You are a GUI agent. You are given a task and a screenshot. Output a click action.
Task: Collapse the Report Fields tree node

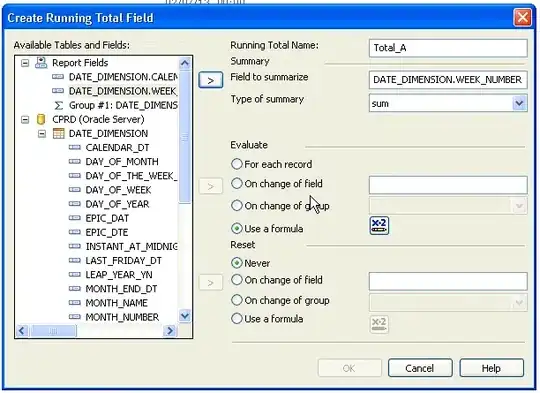click(25, 63)
